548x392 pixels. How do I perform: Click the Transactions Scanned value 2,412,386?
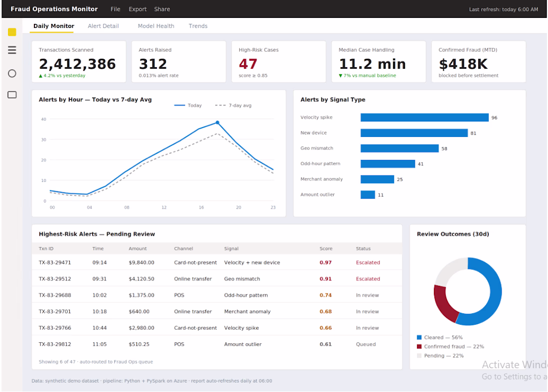point(77,64)
